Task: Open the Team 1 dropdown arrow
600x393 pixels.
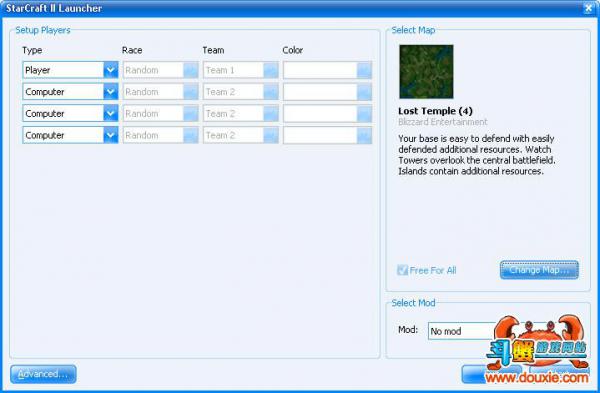Action: 271,70
